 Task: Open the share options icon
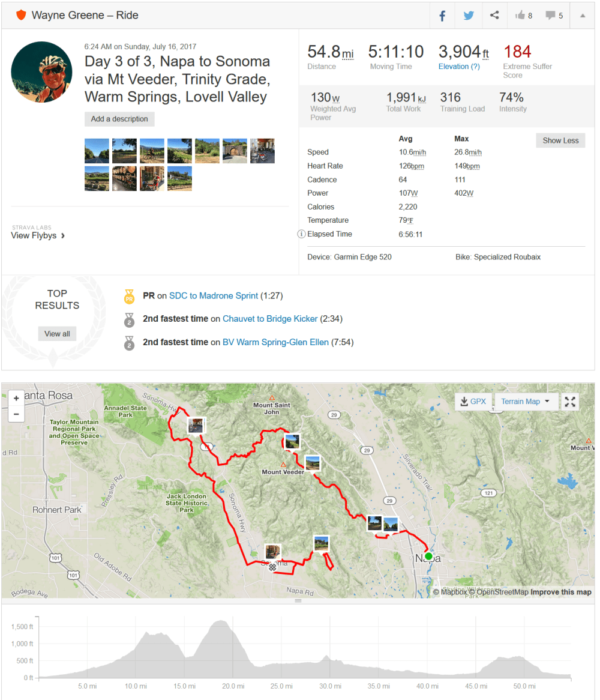tap(494, 16)
